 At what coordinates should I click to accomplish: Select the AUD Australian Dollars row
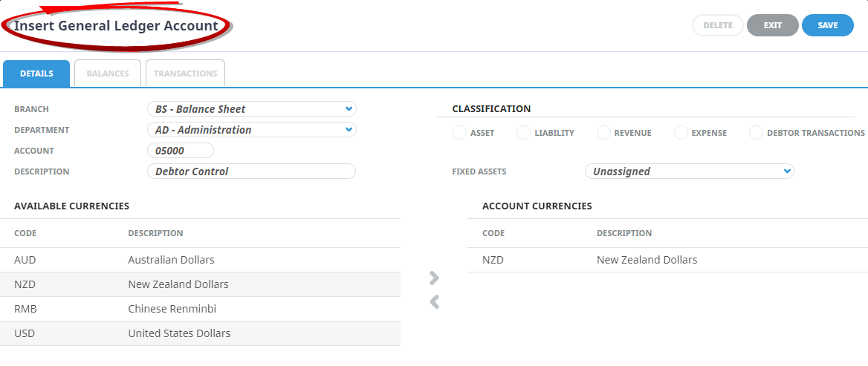tap(200, 260)
